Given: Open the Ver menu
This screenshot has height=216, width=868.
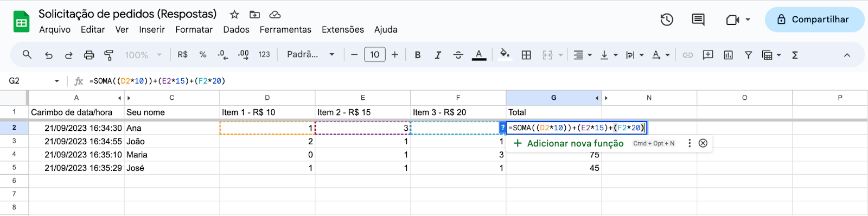Looking at the screenshot, I should click(x=122, y=29).
